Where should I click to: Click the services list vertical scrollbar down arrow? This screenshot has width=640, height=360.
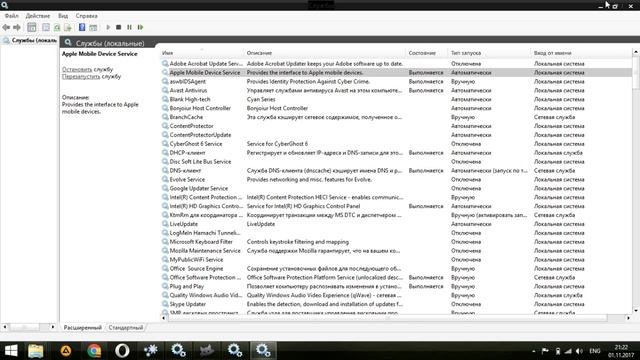click(x=636, y=311)
